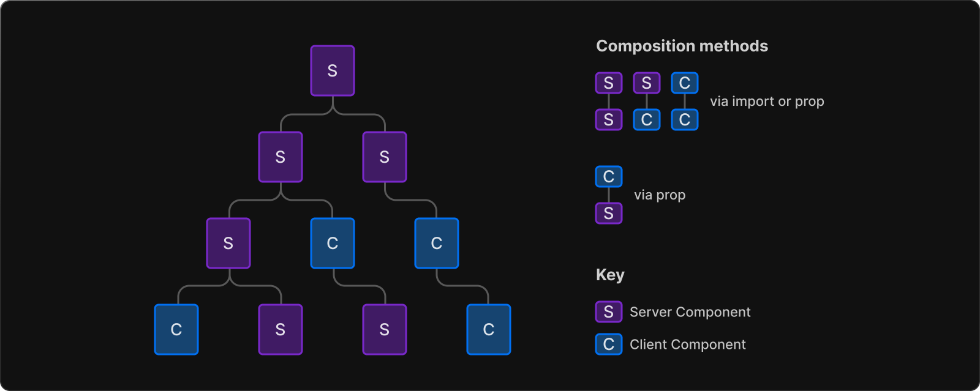
Task: Click the S icon below C in the via prop pair
Action: (x=609, y=213)
